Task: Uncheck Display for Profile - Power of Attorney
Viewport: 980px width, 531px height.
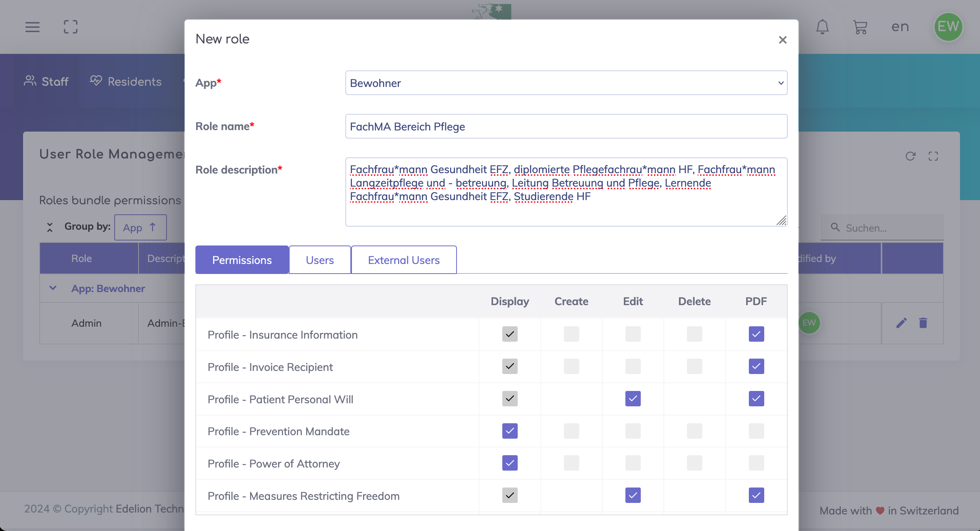Action: [510, 463]
